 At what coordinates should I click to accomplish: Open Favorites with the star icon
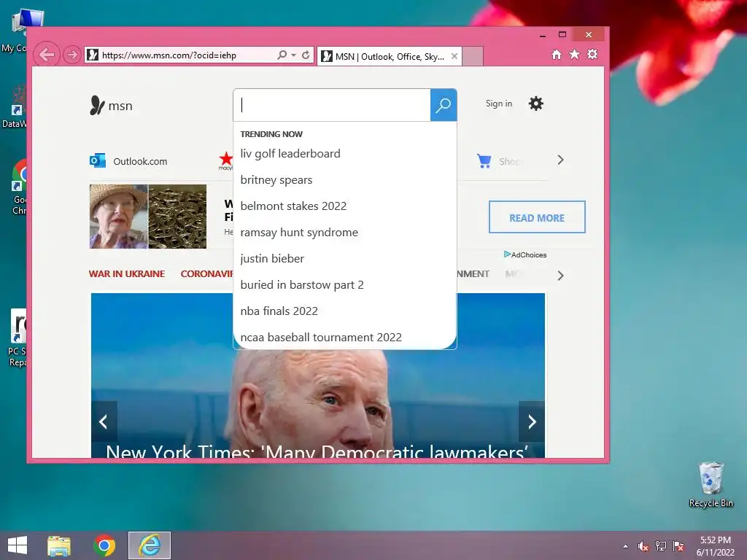click(x=575, y=54)
